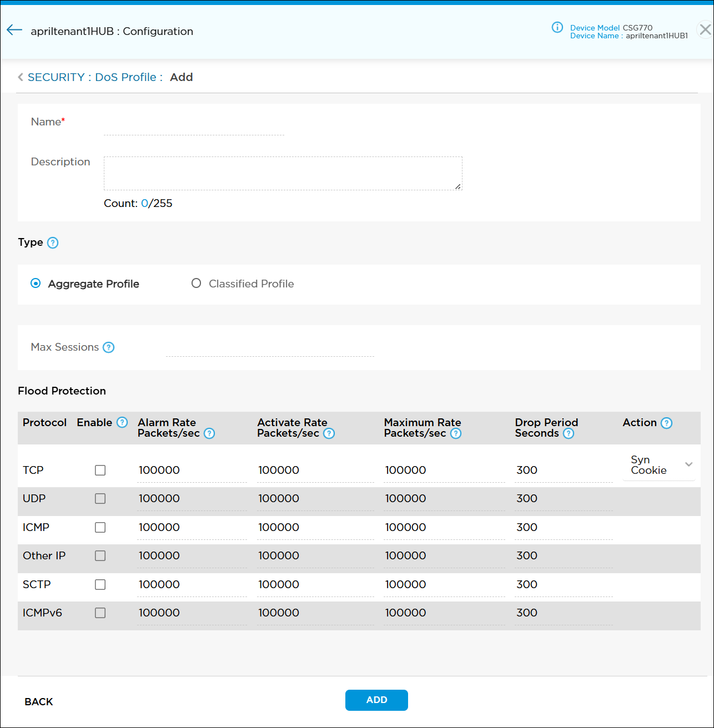714x728 pixels.
Task: Click the device info icon
Action: [557, 28]
